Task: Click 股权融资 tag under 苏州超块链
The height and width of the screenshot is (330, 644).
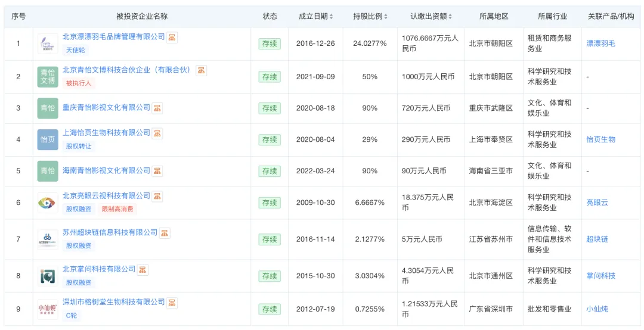Action: (79, 246)
